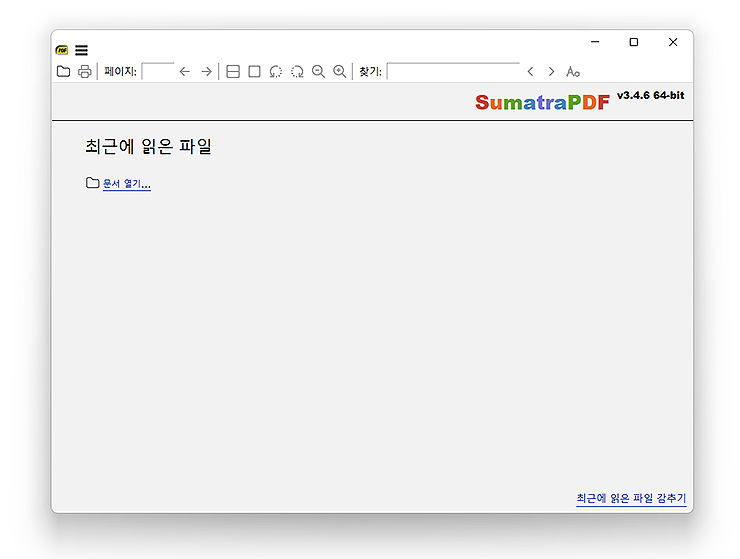Focus the 페이지 number field
This screenshot has height=559, width=740.
coord(158,71)
